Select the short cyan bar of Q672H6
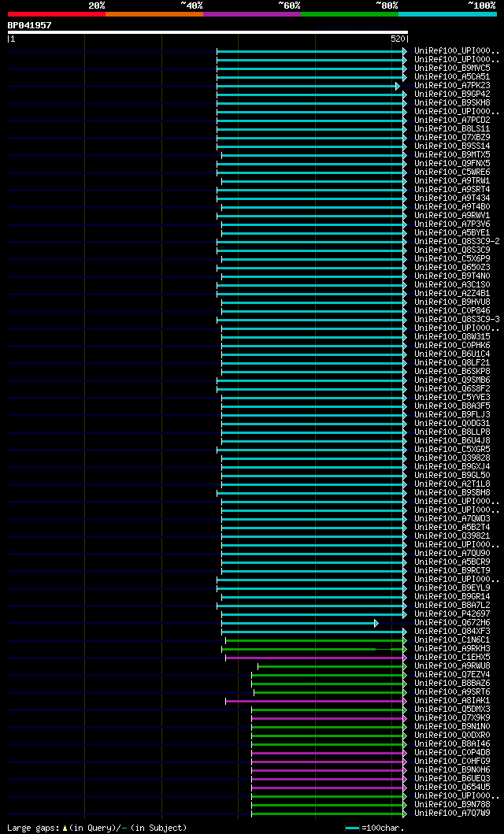 pos(300,623)
